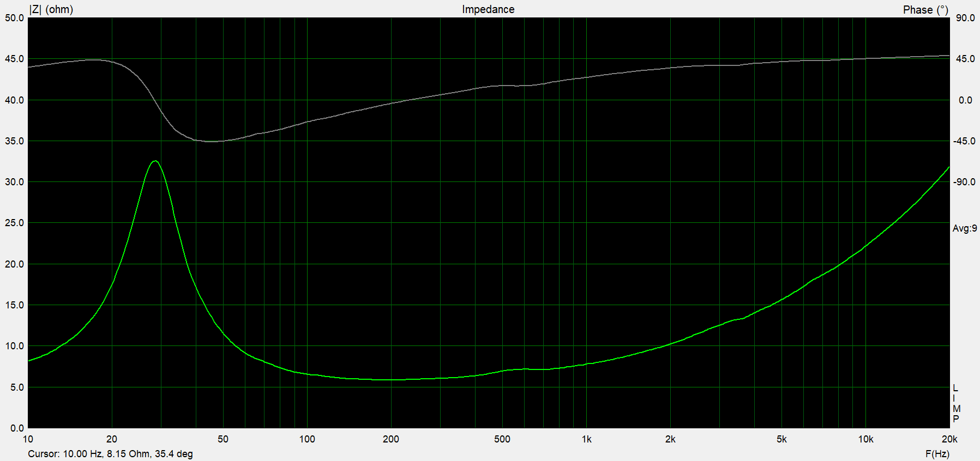Click "30.0" on the impedance axis
The width and height of the screenshot is (980, 461).
coord(15,182)
